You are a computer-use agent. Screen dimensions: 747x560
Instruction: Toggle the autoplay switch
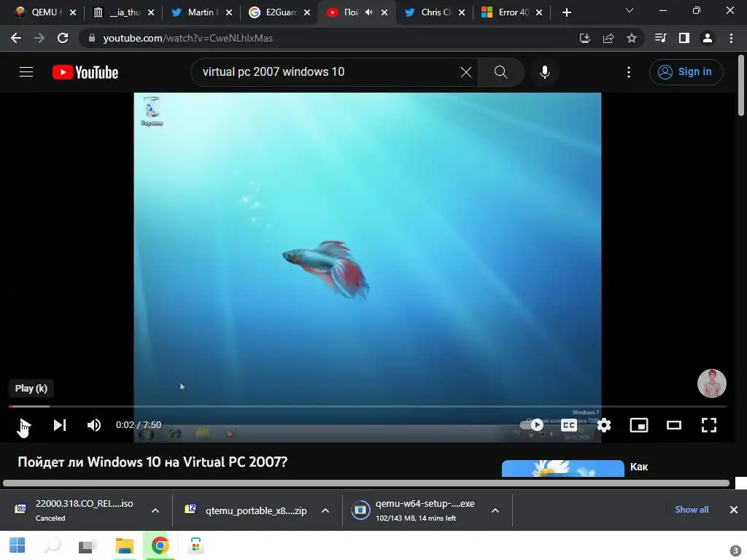pos(532,425)
